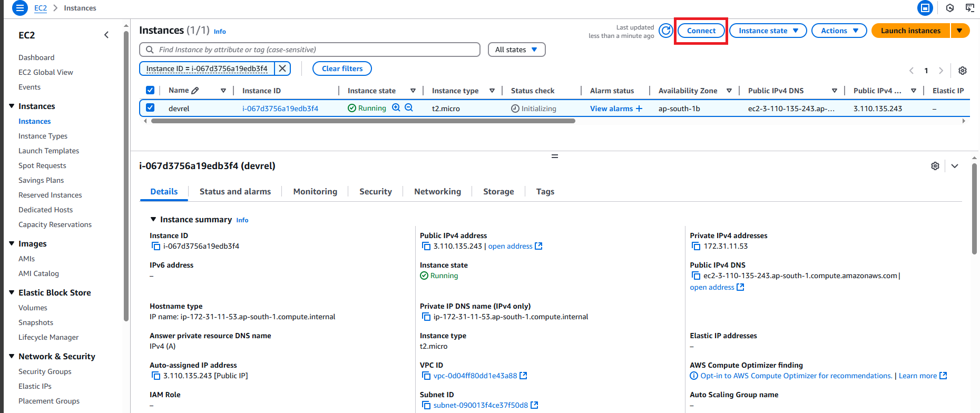Viewport: 980px width, 413px height.
Task: Edit the Name column pencil icon
Action: pyautogui.click(x=195, y=91)
